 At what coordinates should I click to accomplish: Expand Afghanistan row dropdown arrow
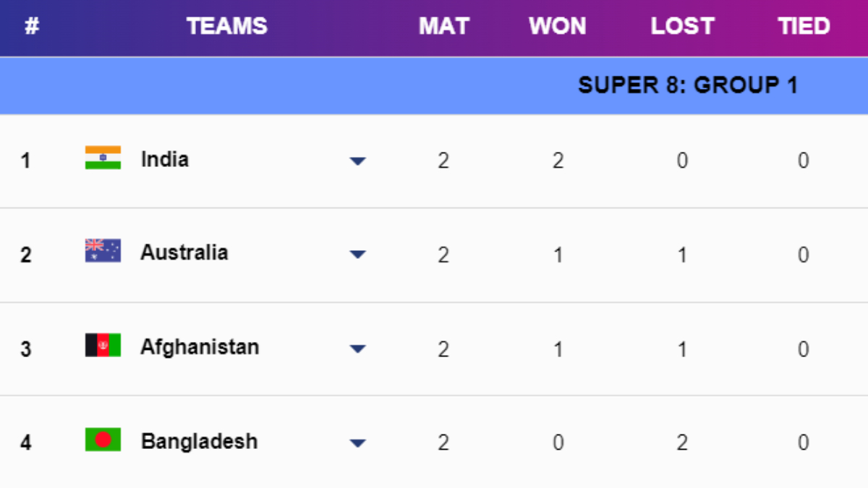click(x=357, y=349)
